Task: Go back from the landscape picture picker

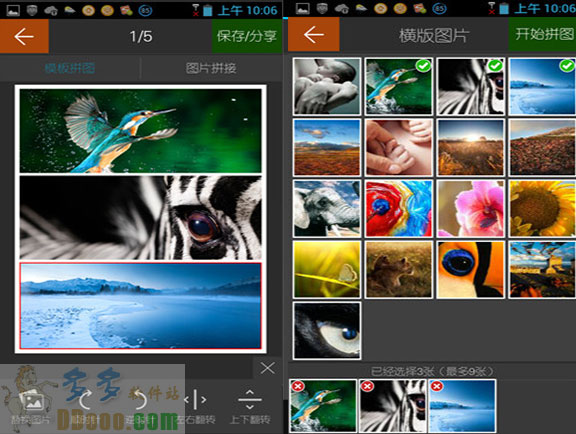Action: 313,35
